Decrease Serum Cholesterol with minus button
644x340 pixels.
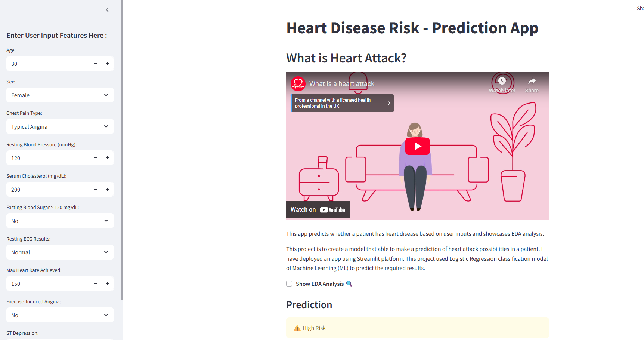96,189
